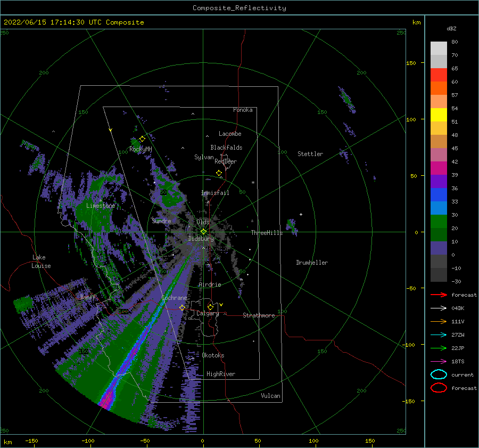Click the Composite_Reflectivity title
479x448 pixels.
240,8
